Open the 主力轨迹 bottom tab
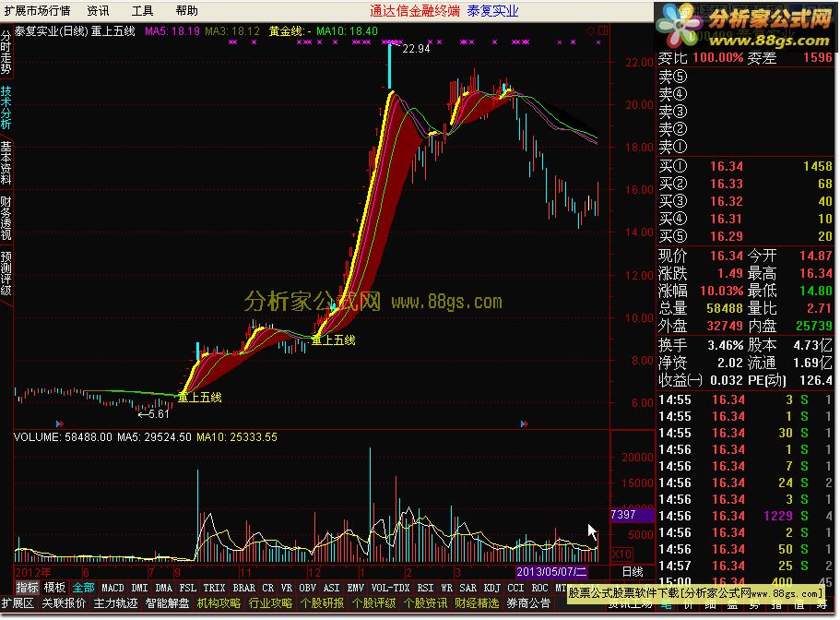Screen dimensions: 840x620 (x=115, y=603)
